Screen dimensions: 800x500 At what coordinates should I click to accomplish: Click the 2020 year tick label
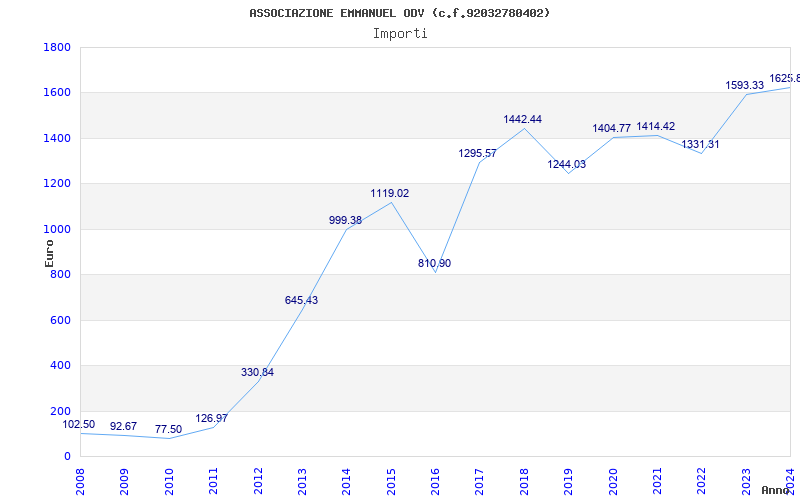pos(613,482)
